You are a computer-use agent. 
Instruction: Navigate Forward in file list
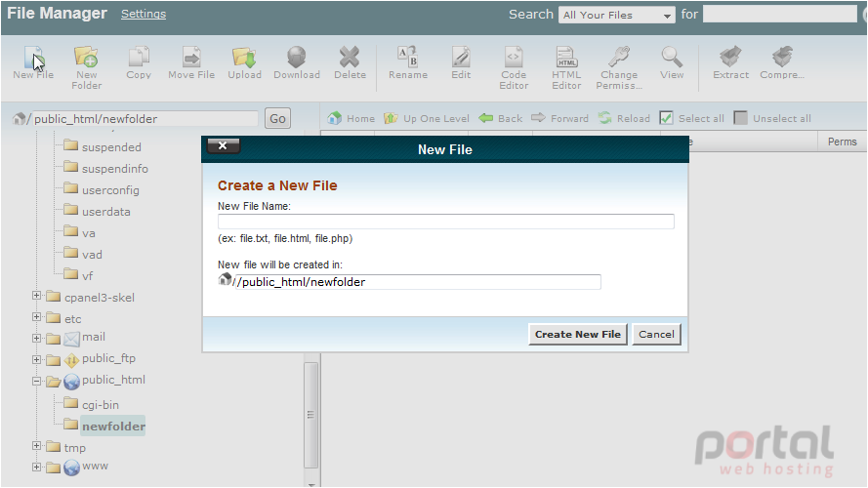tap(559, 118)
